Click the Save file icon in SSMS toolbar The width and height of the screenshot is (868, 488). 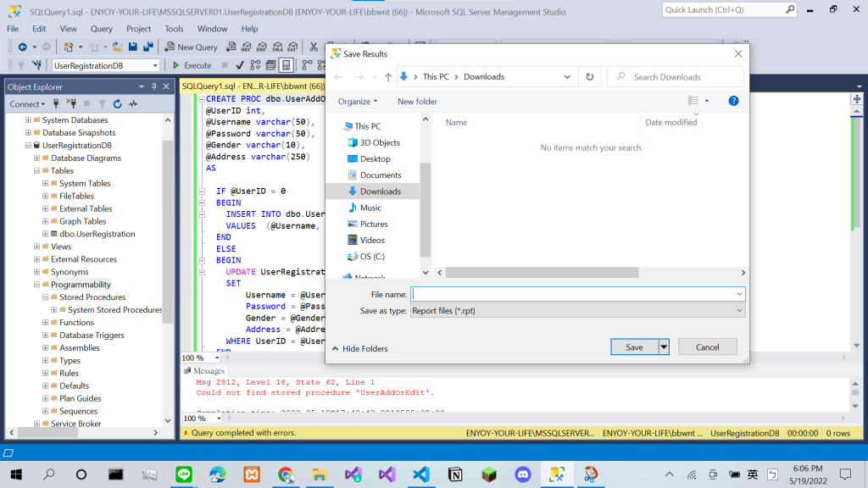tap(133, 47)
